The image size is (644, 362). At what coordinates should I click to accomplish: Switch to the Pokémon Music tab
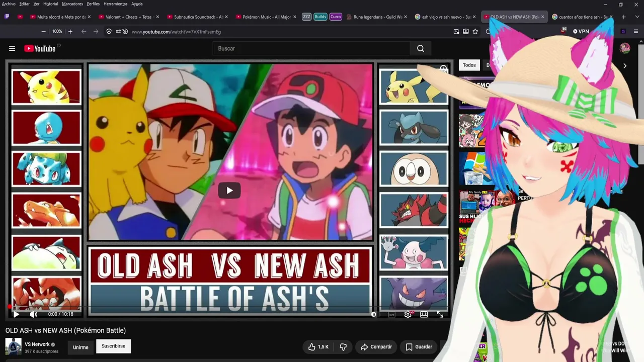[266, 17]
